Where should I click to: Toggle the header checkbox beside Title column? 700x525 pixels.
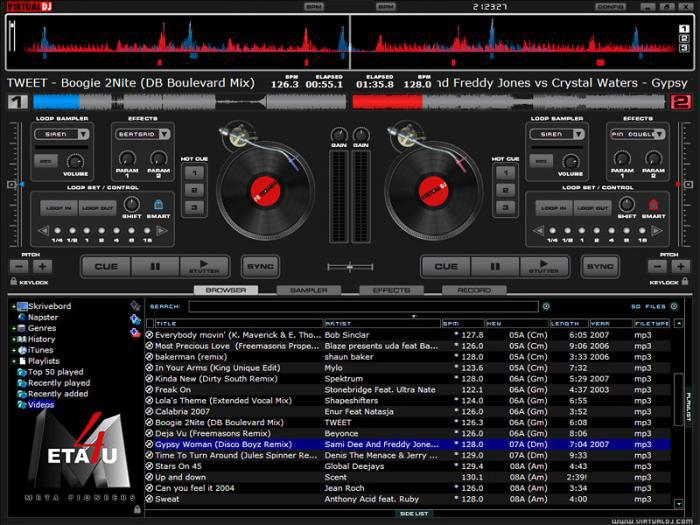click(150, 323)
